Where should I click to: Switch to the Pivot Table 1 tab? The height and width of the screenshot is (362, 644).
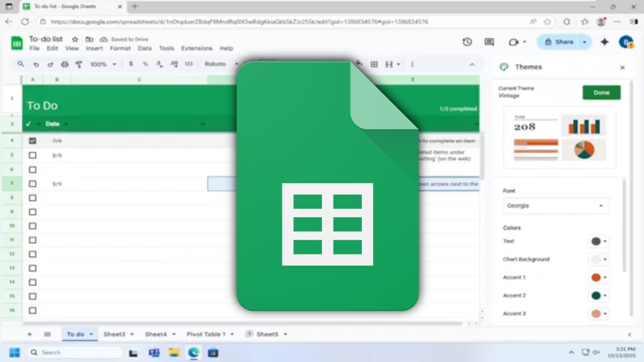206,334
